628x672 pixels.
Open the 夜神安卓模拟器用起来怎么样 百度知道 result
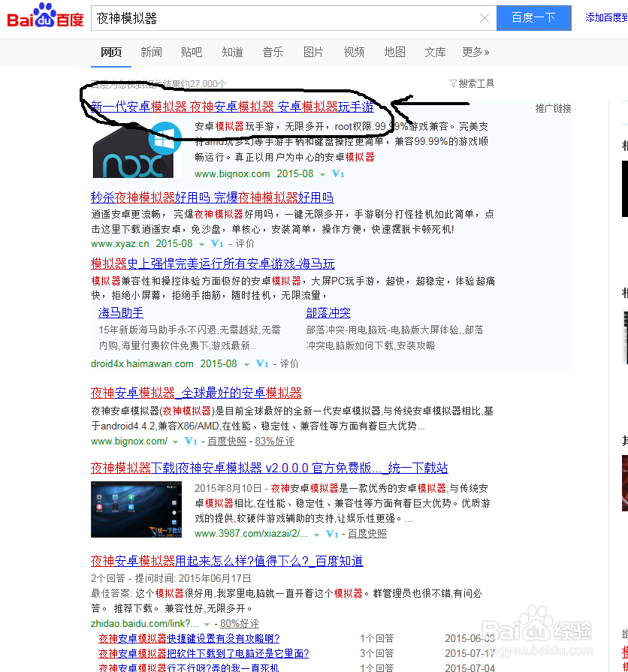coord(227,561)
